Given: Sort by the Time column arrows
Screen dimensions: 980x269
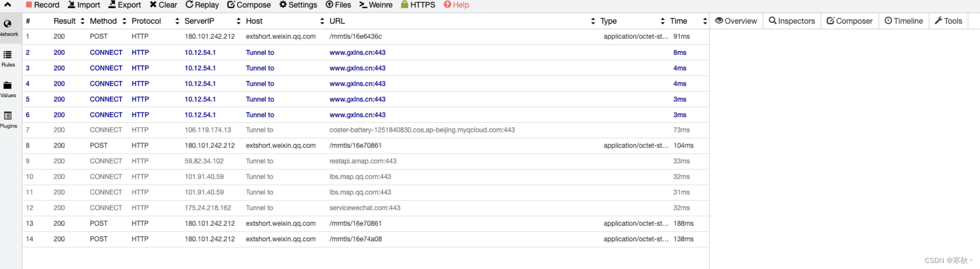Looking at the screenshot, I should coord(704,21).
